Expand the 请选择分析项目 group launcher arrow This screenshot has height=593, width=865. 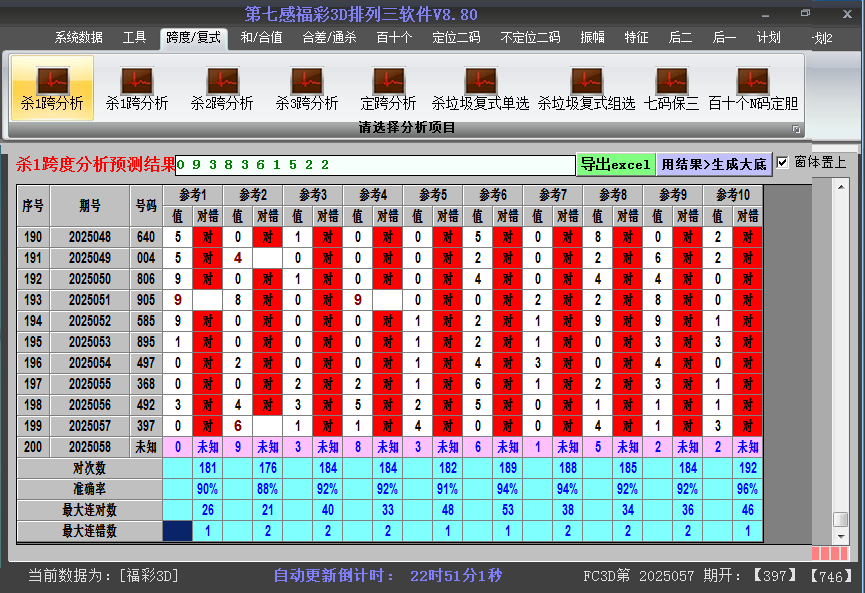point(797,129)
